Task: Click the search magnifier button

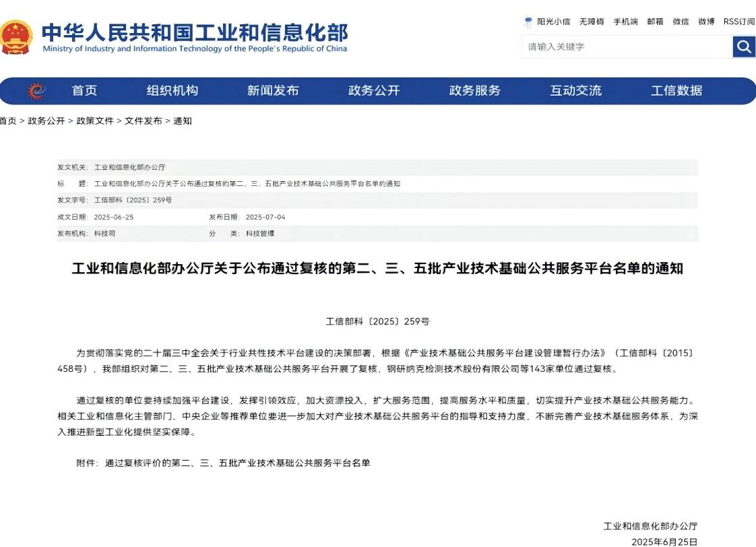Action: [x=744, y=46]
